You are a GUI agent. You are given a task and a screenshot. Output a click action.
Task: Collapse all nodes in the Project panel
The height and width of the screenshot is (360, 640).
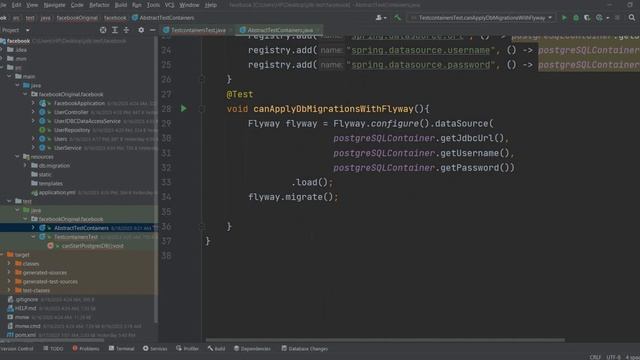click(126, 30)
